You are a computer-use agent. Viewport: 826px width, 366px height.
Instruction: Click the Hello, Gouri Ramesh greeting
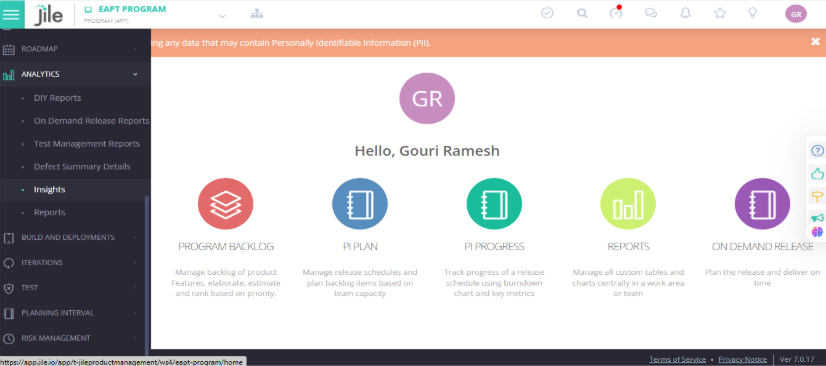(427, 151)
